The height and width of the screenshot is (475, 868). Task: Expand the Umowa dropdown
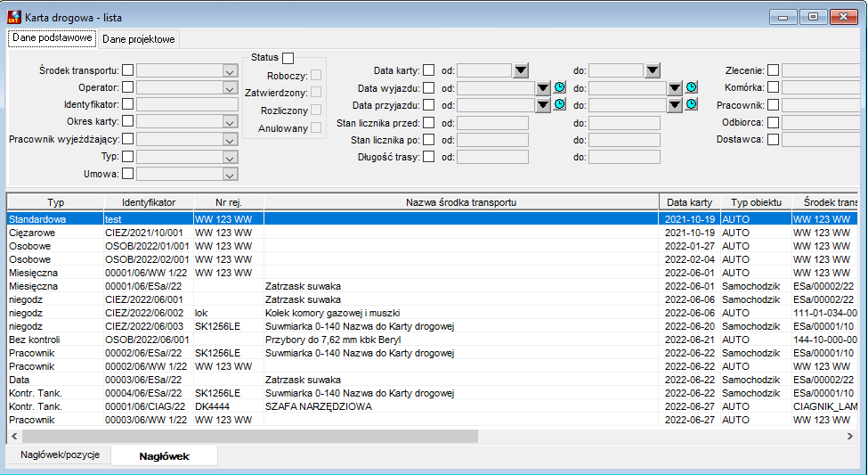pos(230,175)
